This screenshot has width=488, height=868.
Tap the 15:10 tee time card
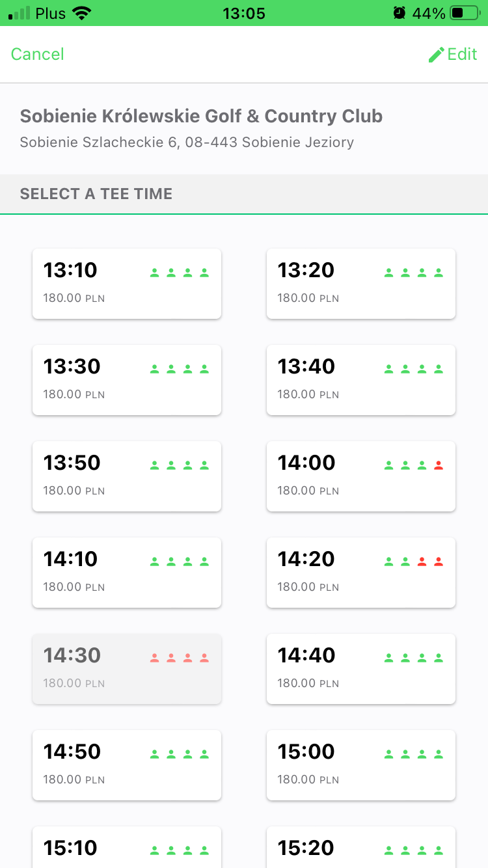point(126,848)
